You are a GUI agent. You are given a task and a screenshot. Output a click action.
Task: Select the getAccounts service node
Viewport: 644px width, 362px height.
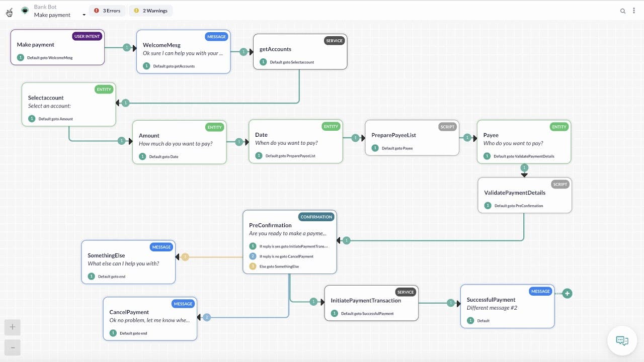tap(300, 52)
